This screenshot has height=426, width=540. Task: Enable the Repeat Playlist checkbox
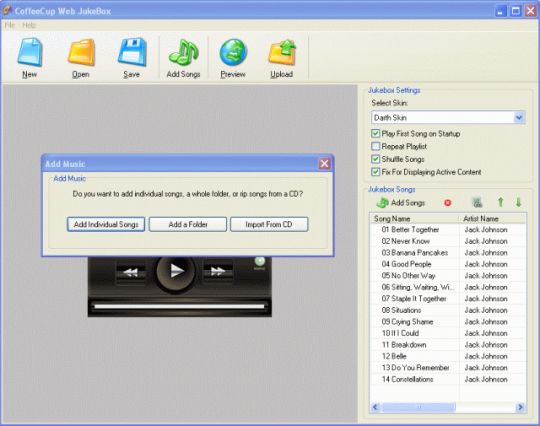[375, 146]
